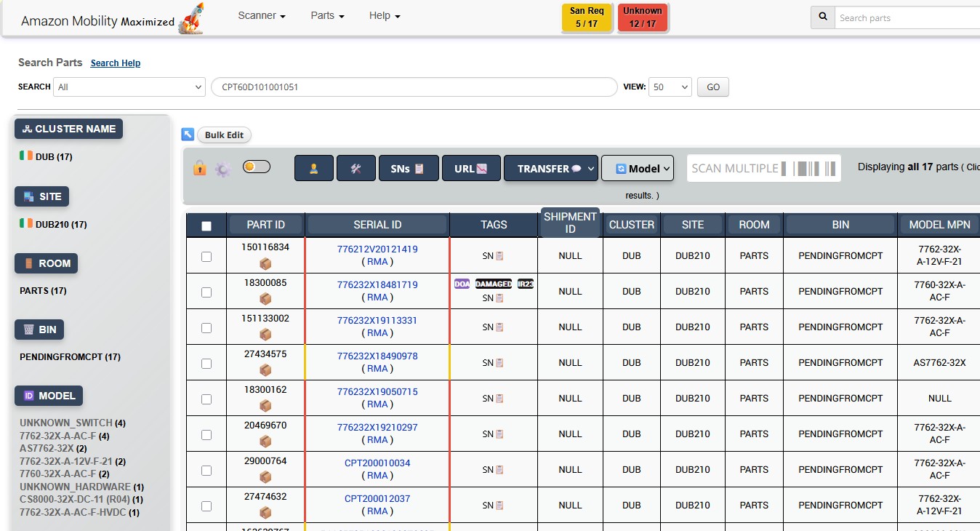
Task: Open the TRANSFER dropdown
Action: click(x=550, y=168)
